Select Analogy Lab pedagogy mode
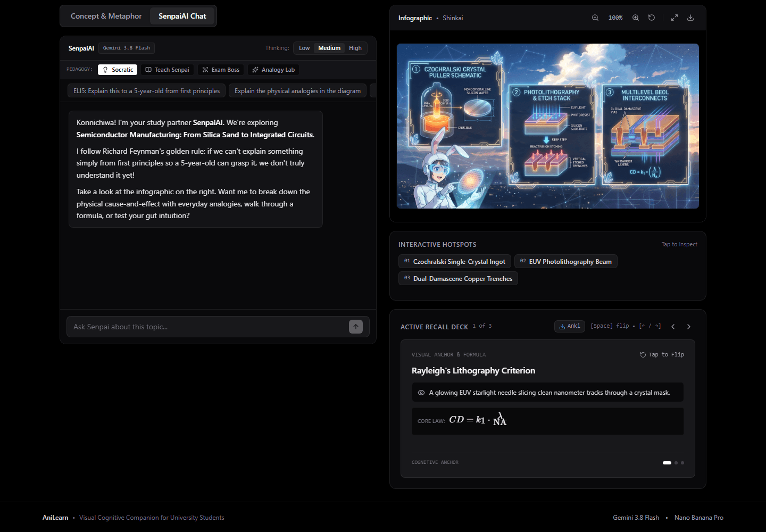The image size is (766, 532). pos(273,70)
